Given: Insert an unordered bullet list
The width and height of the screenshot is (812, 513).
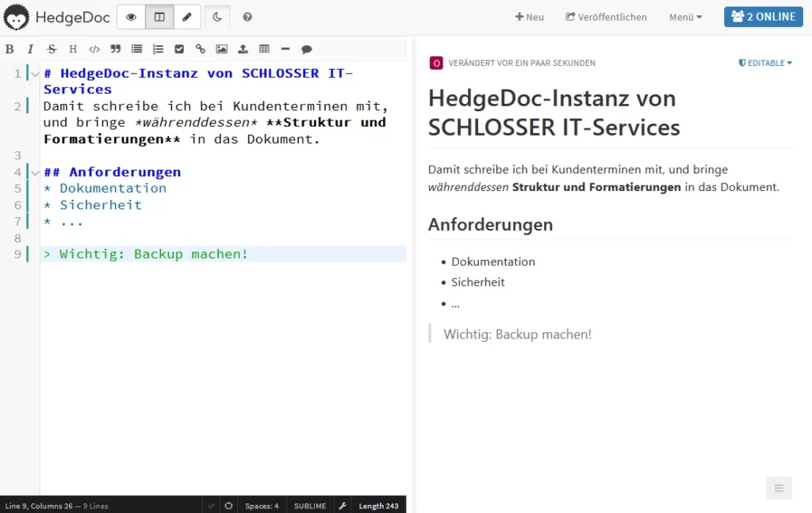Looking at the screenshot, I should (x=136, y=49).
